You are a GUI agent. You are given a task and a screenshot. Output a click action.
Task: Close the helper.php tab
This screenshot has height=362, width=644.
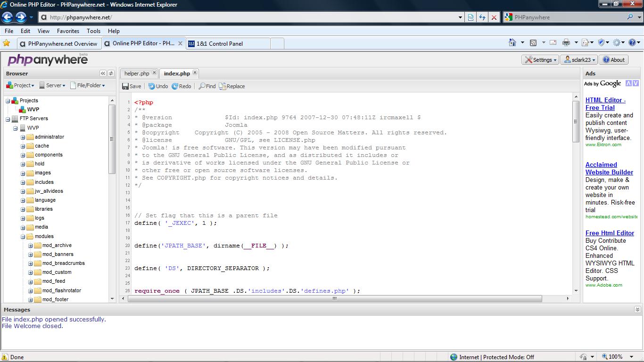pos(154,73)
